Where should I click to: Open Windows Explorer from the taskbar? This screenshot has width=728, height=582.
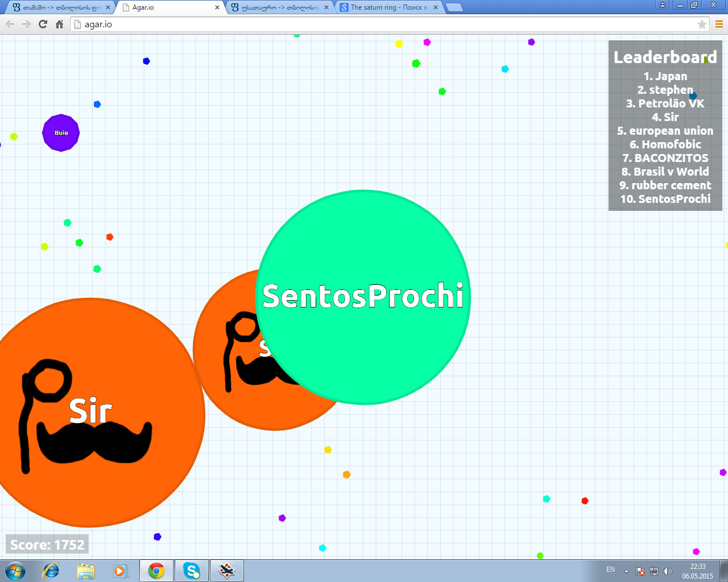pyautogui.click(x=86, y=571)
